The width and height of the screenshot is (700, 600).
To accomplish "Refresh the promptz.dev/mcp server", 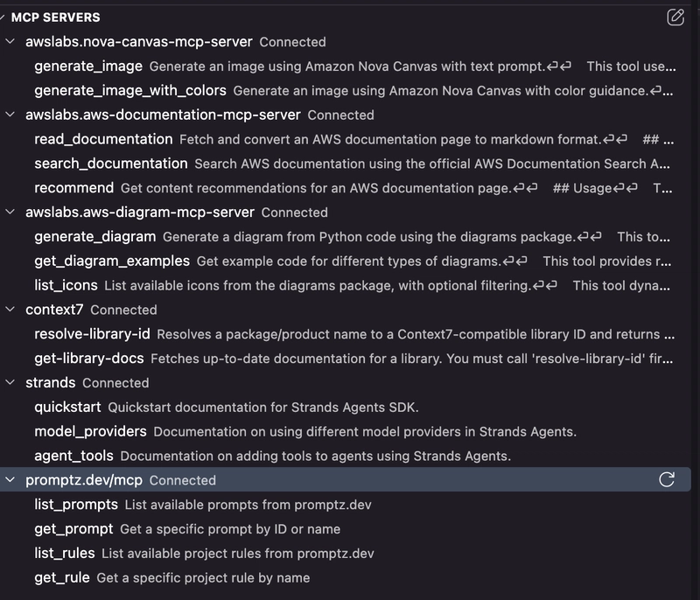I will pyautogui.click(x=667, y=479).
